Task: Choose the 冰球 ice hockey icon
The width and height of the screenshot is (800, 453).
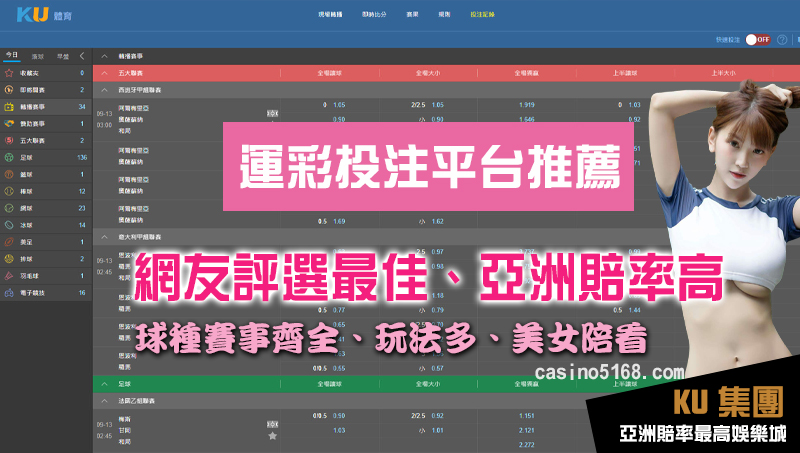Action: click(x=9, y=225)
